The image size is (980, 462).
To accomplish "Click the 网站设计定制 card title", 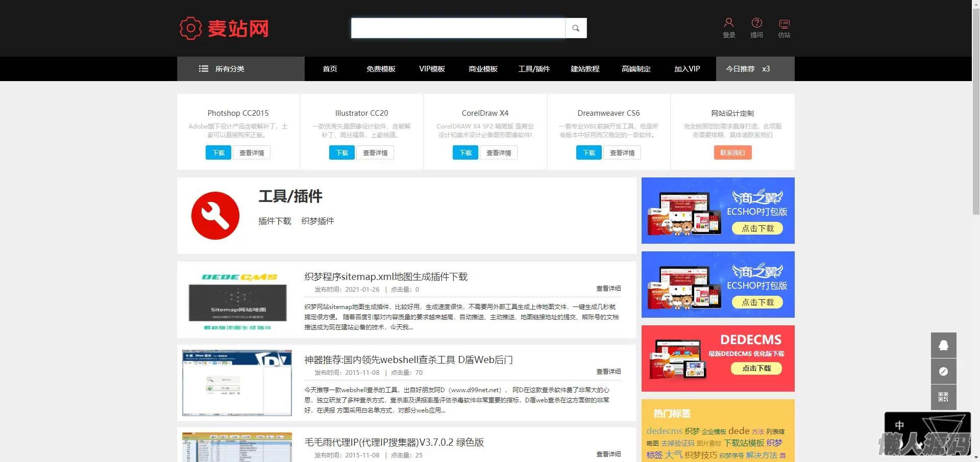I will click(x=732, y=113).
